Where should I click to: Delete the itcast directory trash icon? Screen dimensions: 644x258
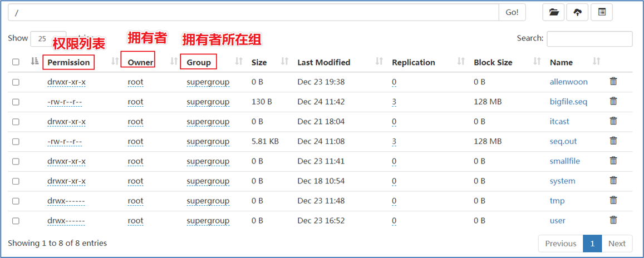(613, 121)
